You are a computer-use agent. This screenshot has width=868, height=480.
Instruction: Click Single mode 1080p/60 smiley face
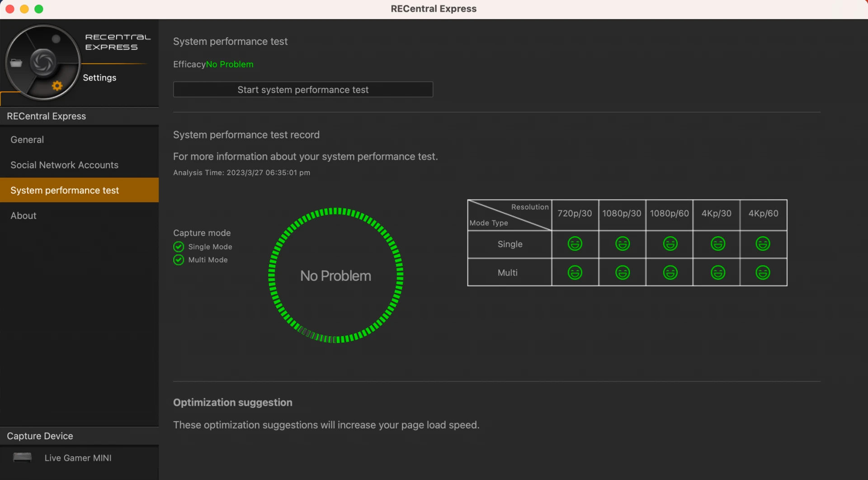(670, 244)
